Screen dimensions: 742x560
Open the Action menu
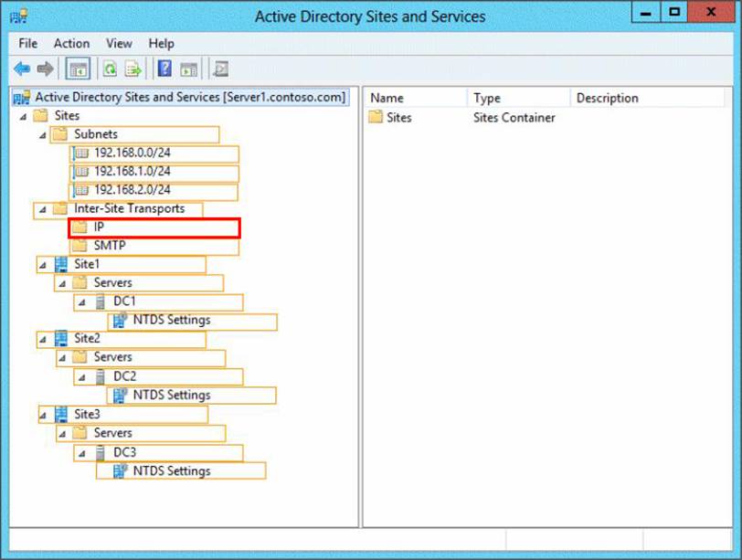coord(71,43)
